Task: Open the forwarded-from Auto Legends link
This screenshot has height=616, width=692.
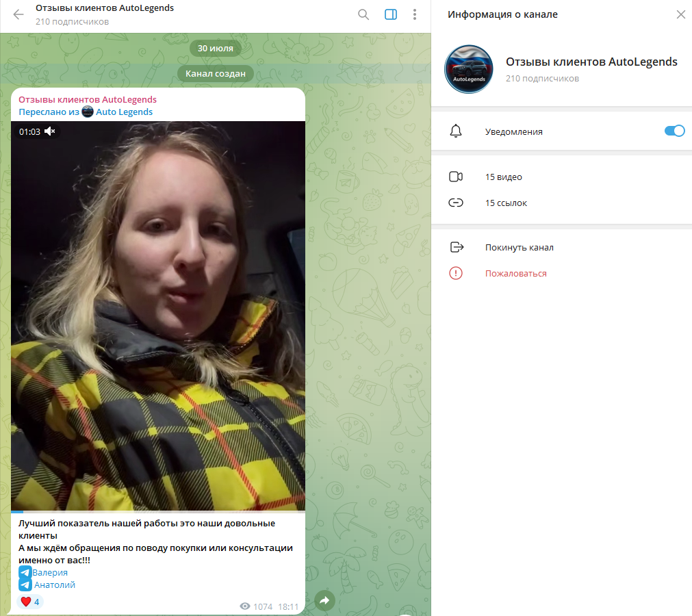Action: [124, 112]
